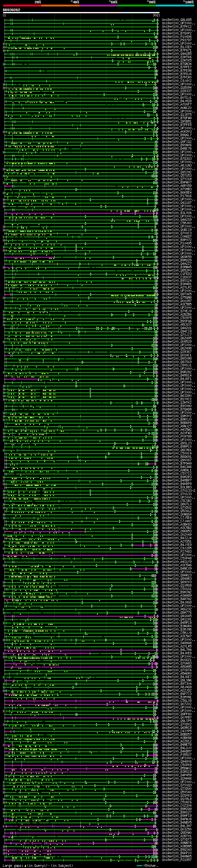
Task: Click the UniRef100_B9RPC0 label
Action: tap(177, 446)
